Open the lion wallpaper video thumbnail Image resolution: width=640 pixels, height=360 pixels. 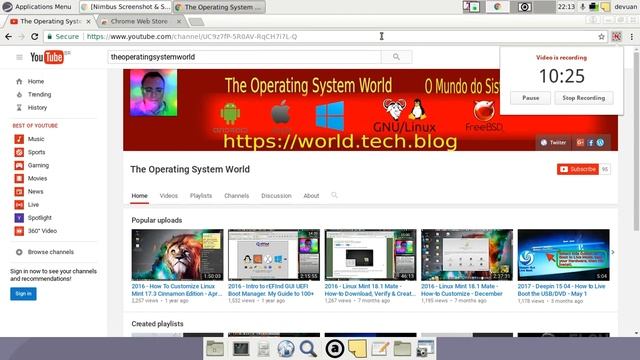point(177,255)
